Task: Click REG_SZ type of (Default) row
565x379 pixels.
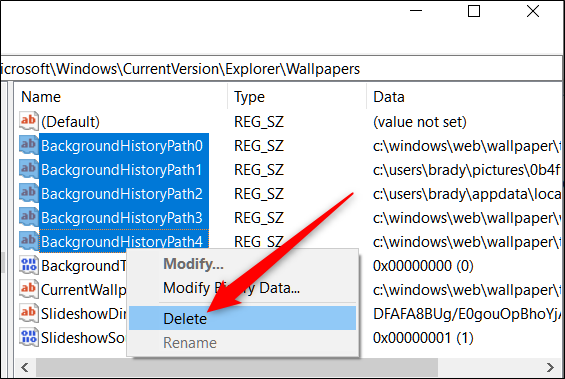Action: pos(259,122)
